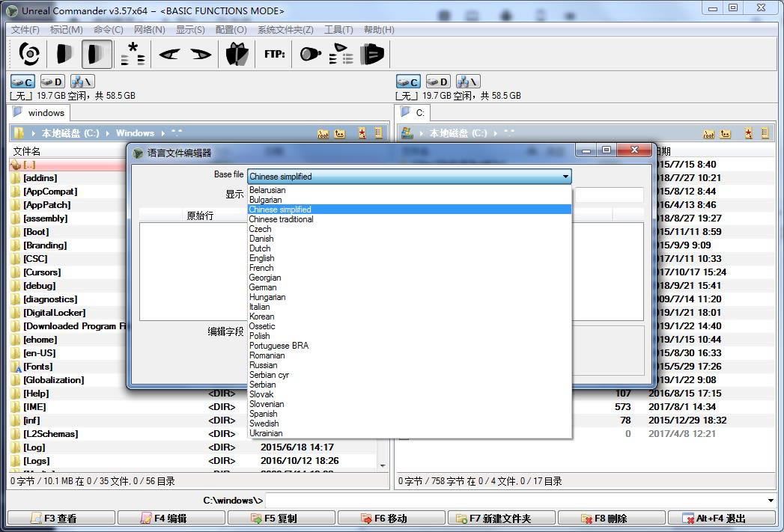Open the network drive button in the left panel
Screen dimensions: 784x532
[x=82, y=82]
